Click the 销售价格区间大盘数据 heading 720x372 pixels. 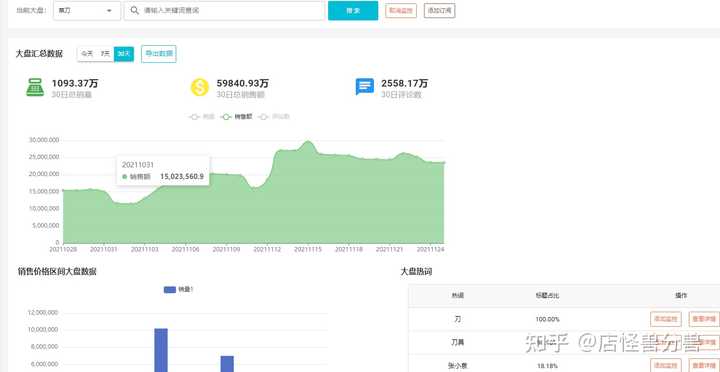tap(57, 271)
